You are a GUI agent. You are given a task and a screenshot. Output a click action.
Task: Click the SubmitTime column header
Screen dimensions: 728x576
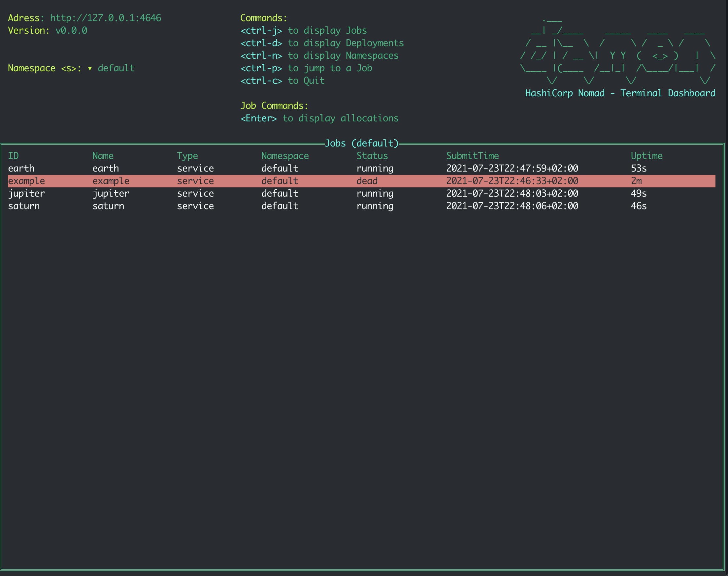pyautogui.click(x=472, y=156)
